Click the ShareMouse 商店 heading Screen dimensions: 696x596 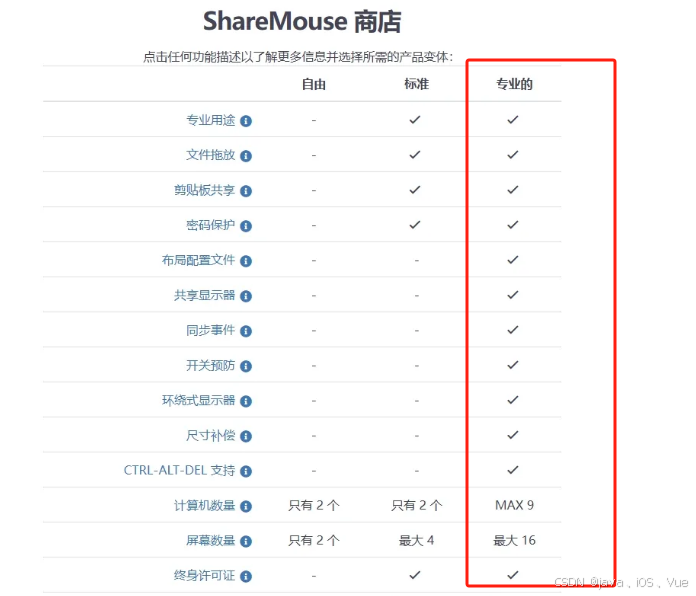tap(302, 21)
